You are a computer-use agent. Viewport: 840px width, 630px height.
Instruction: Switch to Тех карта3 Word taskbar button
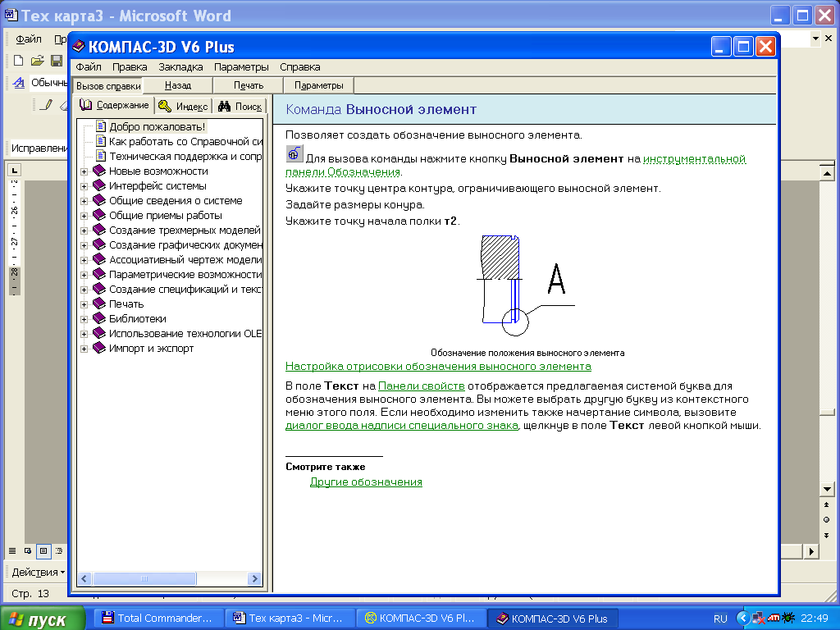[290, 619]
